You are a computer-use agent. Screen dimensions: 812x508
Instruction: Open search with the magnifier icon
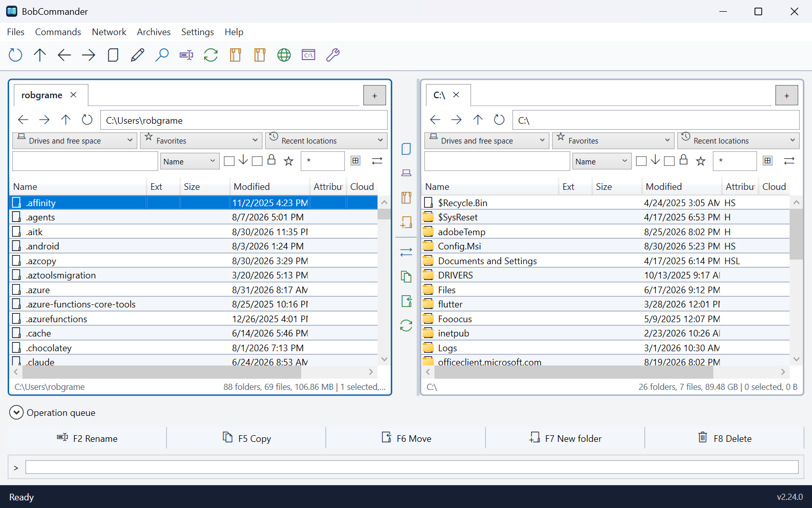point(162,55)
